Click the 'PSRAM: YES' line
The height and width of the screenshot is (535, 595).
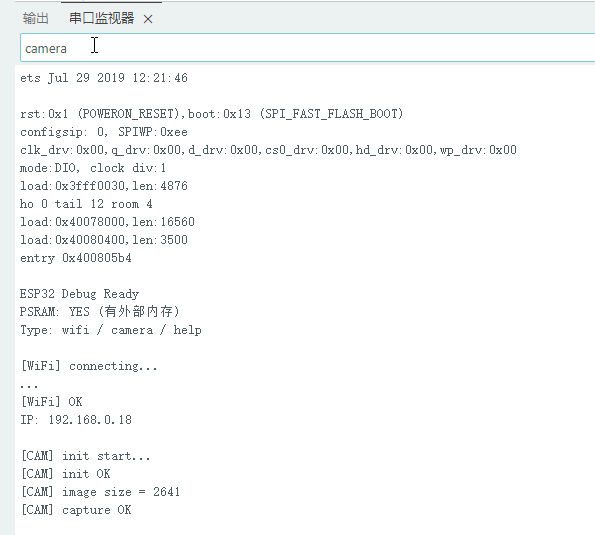(99, 312)
